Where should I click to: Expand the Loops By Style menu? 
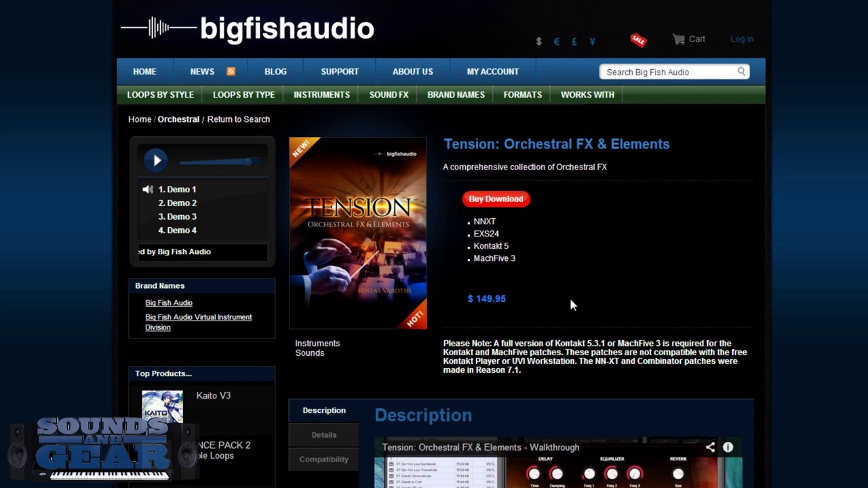point(160,94)
